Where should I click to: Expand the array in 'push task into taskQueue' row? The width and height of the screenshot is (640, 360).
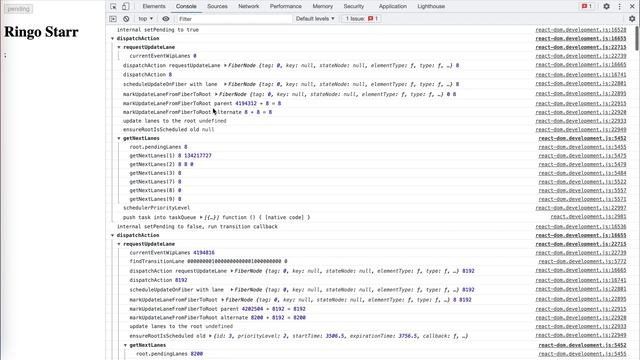pos(201,218)
